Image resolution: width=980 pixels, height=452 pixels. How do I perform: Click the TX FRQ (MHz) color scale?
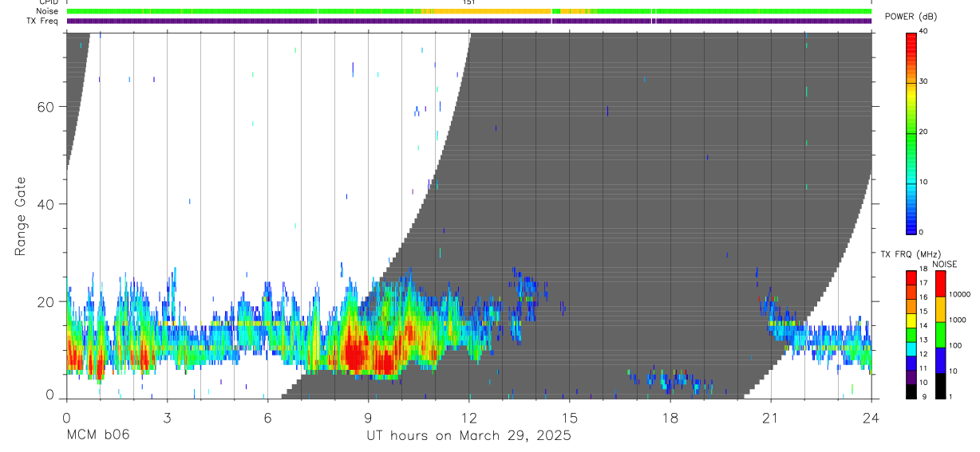[x=911, y=335]
